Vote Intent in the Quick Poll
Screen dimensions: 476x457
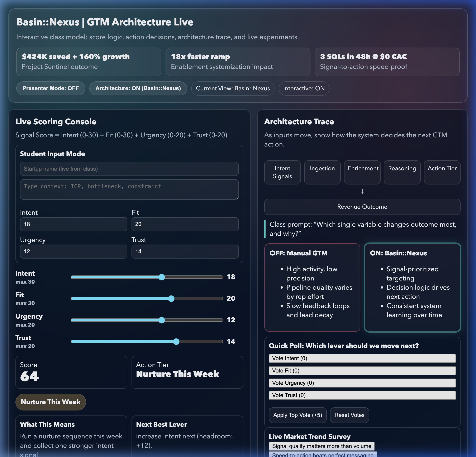(362, 358)
